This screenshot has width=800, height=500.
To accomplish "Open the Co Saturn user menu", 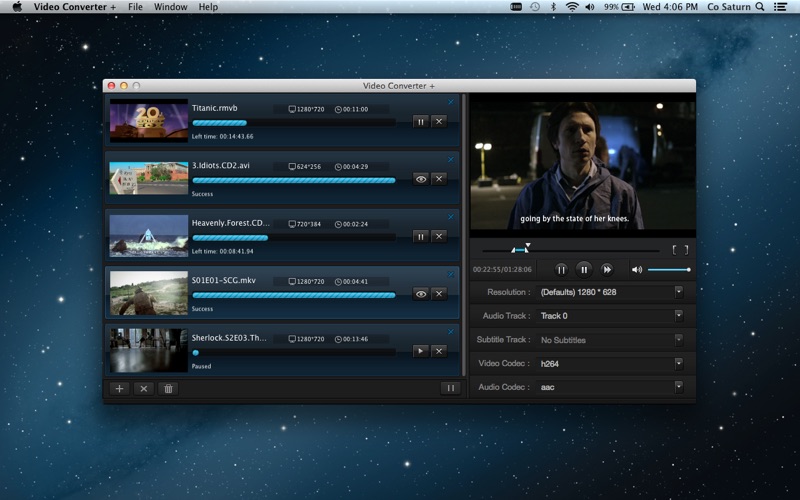I will [x=729, y=7].
